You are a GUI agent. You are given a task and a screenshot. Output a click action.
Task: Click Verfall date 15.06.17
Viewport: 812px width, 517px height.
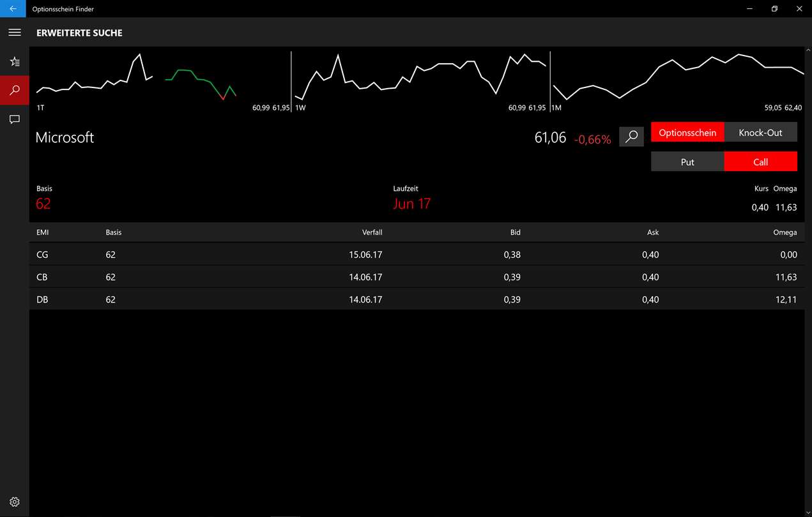(365, 255)
